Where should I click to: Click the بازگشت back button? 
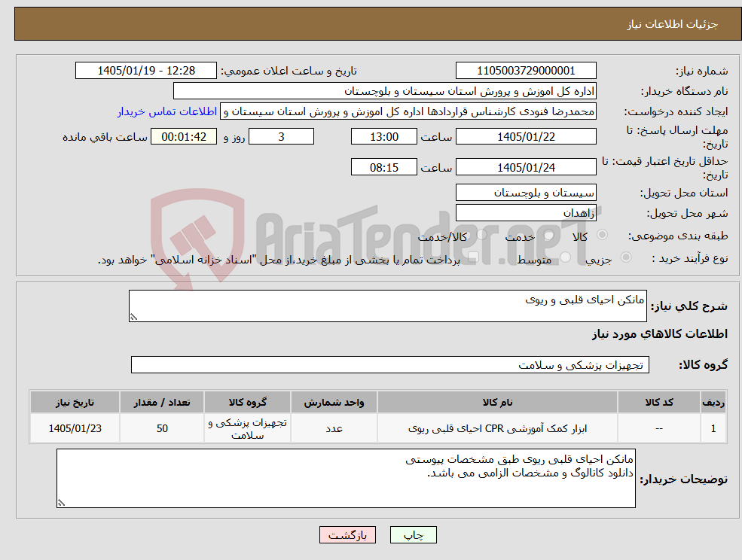point(347,535)
